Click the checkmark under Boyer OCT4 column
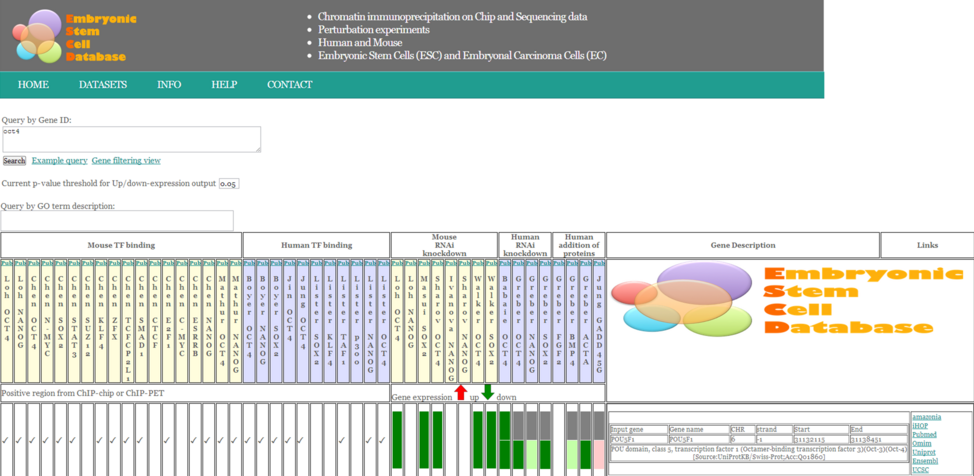Image resolution: width=974 pixels, height=476 pixels. pyautogui.click(x=249, y=440)
